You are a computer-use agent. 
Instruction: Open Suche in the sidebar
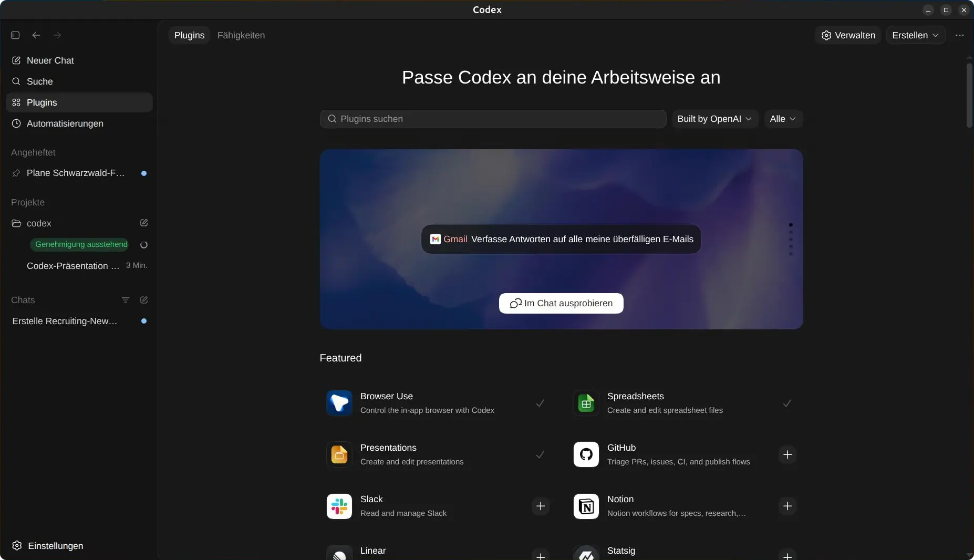pyautogui.click(x=79, y=81)
